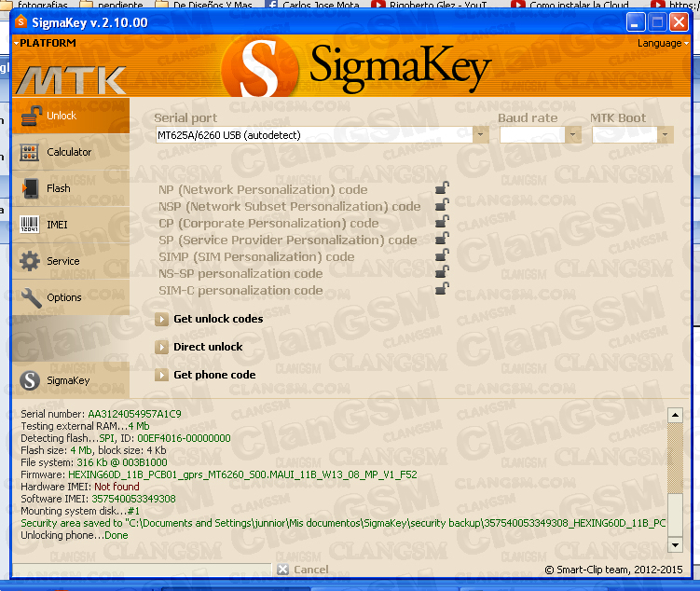This screenshot has width=700, height=591.
Task: Click Hardware IMEI Not found text
Action: click(x=80, y=487)
